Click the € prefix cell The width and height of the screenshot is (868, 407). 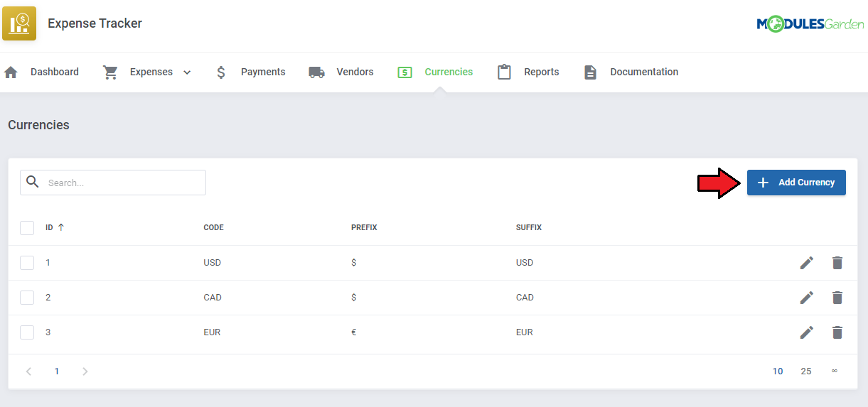[x=354, y=332]
